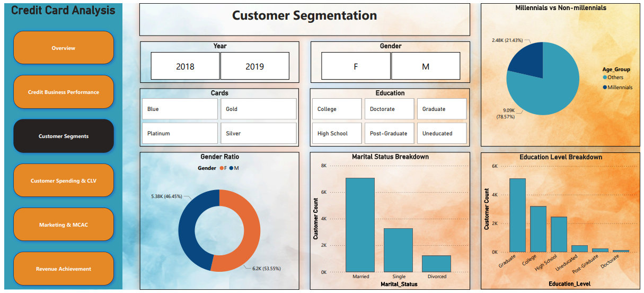This screenshot has height=293, width=644.
Task: Filter by year 2018
Action: coord(185,66)
